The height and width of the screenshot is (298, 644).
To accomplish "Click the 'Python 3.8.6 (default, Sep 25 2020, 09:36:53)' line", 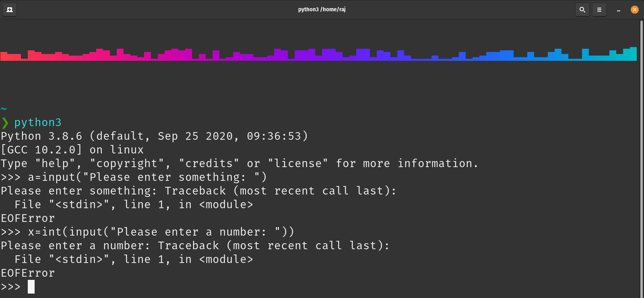I will tap(155, 136).
